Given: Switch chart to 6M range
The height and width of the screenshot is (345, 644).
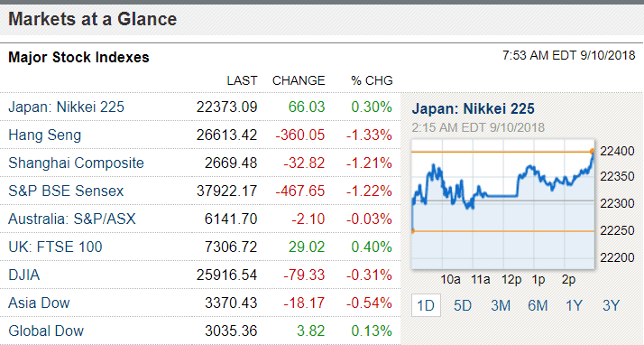Looking at the screenshot, I should pyautogui.click(x=538, y=305).
